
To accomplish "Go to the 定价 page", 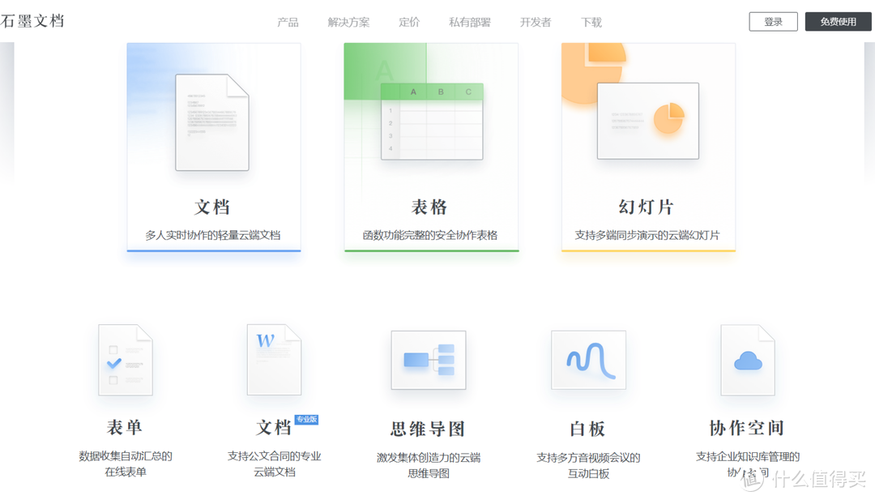I will [409, 22].
